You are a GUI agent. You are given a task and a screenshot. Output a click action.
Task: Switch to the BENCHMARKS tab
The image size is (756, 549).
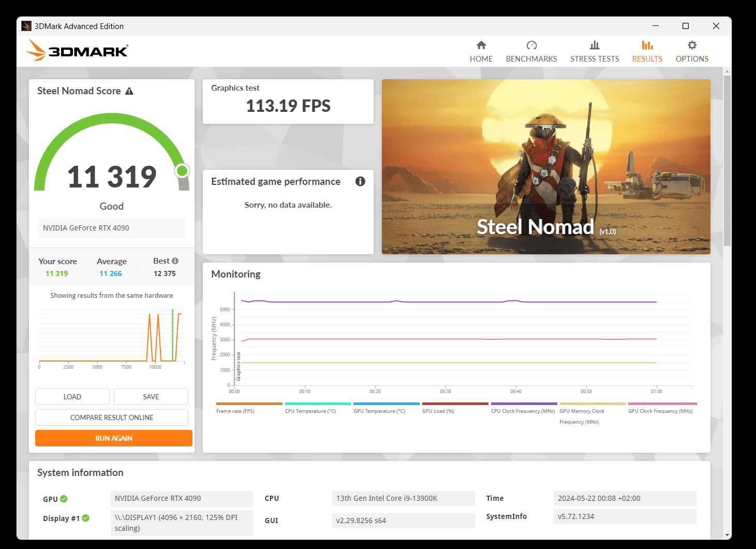(x=531, y=52)
